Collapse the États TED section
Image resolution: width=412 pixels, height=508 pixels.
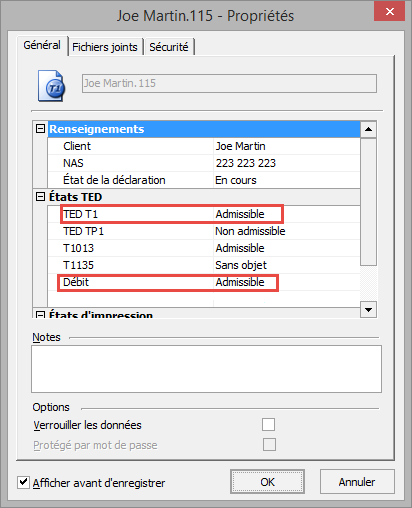click(40, 197)
